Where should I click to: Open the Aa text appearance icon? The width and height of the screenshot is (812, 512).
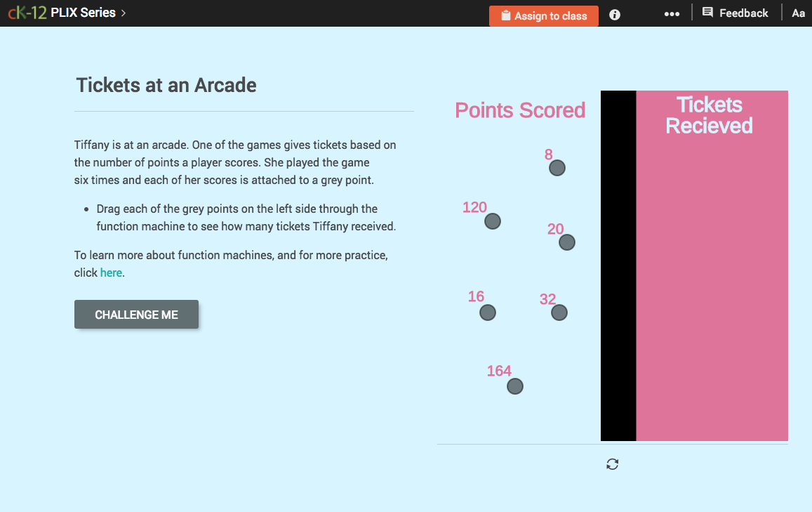click(798, 13)
